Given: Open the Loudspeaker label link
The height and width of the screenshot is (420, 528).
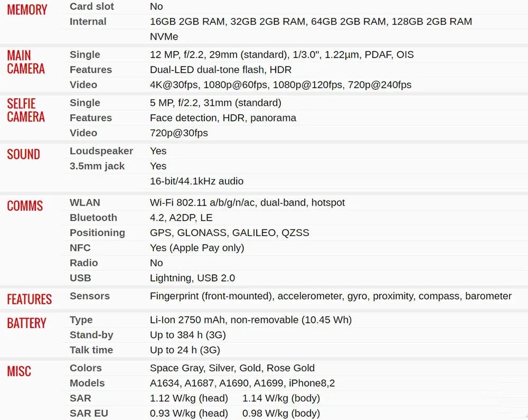Looking at the screenshot, I should (101, 151).
